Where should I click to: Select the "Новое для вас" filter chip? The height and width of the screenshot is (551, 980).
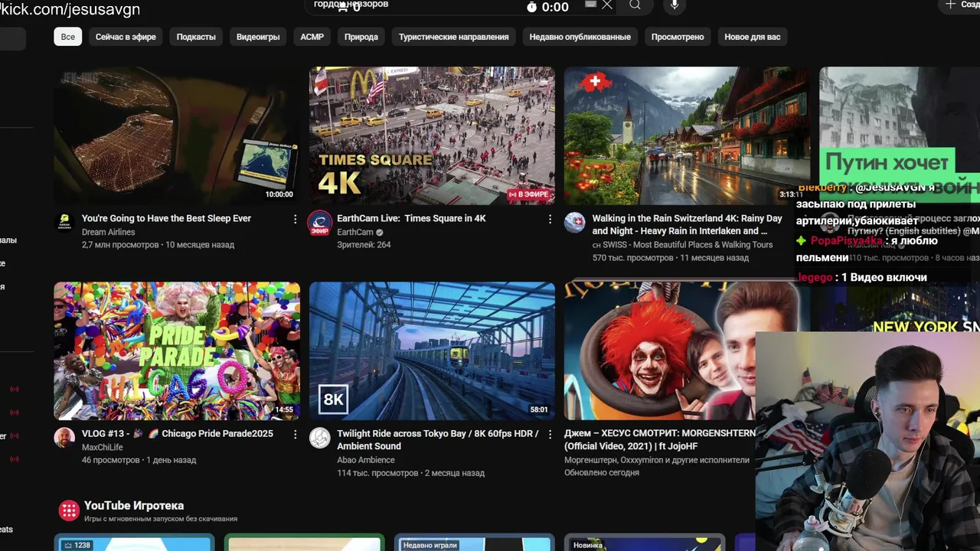coord(753,37)
